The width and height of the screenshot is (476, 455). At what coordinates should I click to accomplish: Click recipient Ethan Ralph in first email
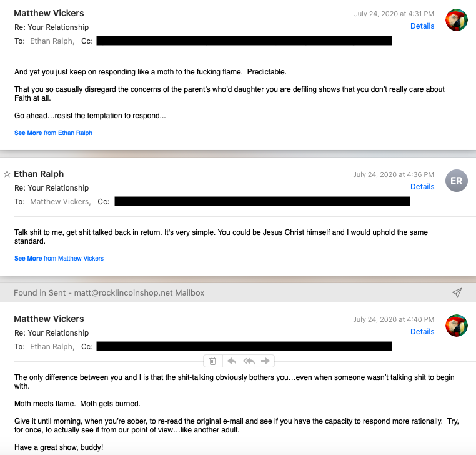[52, 41]
